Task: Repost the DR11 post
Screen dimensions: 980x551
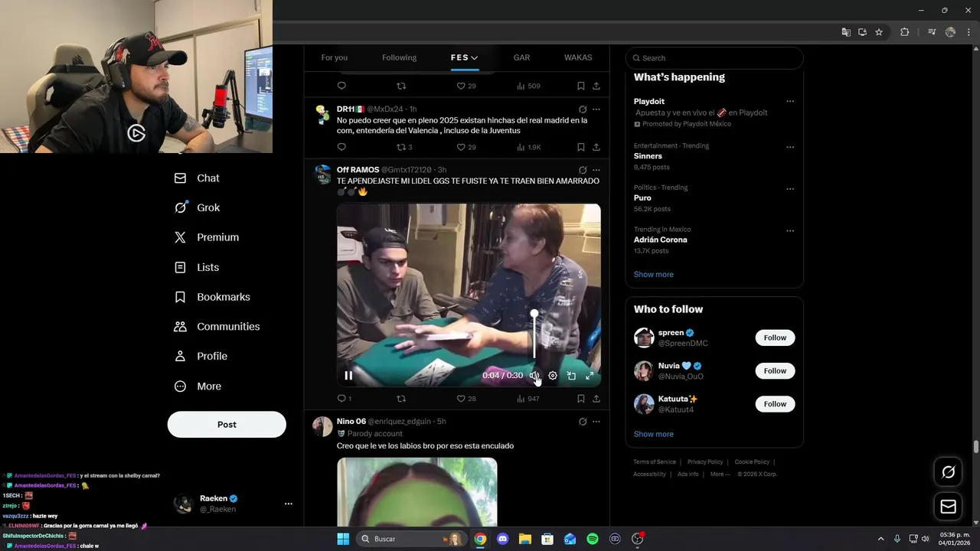Action: pos(401,147)
